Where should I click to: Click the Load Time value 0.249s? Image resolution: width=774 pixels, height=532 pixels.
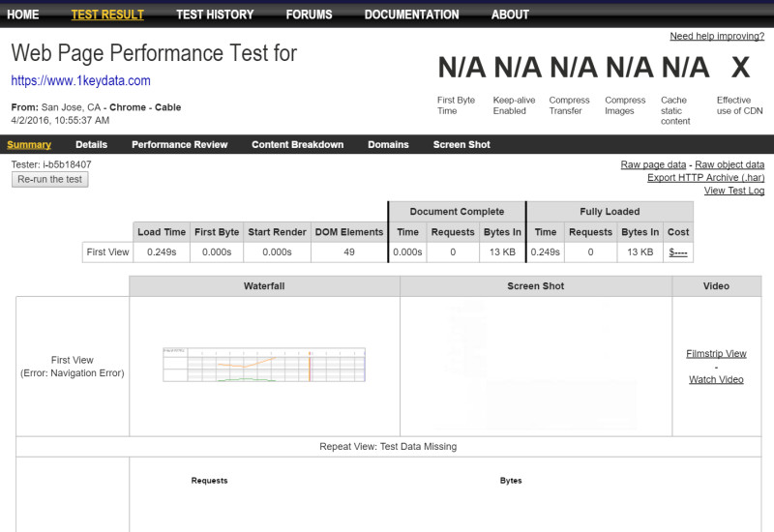(162, 252)
